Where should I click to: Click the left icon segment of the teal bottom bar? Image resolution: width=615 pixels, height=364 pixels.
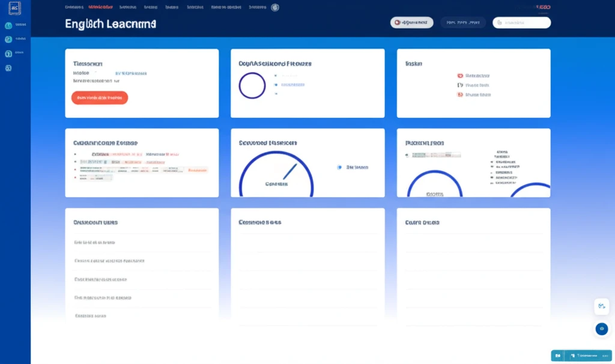click(558, 356)
